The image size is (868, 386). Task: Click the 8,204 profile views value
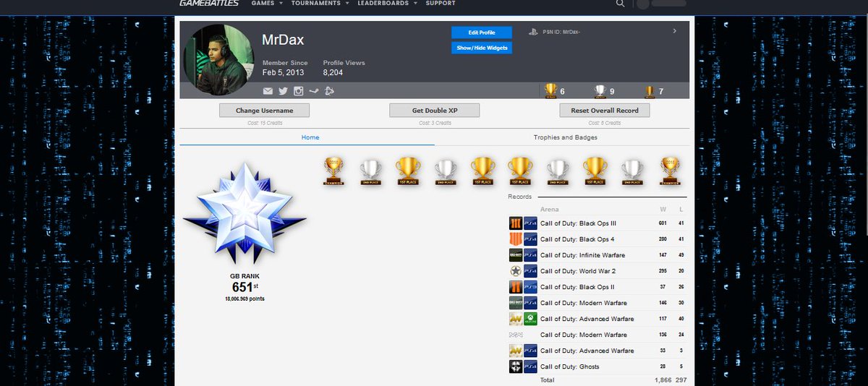[333, 72]
